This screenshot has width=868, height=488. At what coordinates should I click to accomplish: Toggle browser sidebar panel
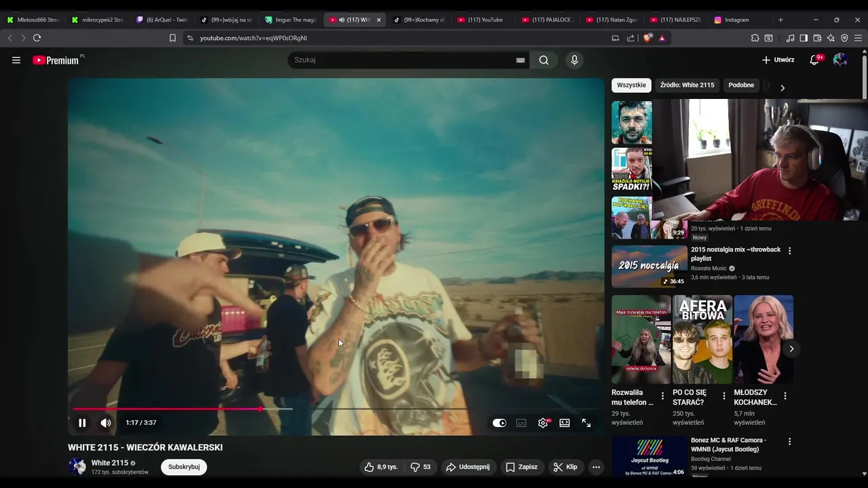(804, 38)
